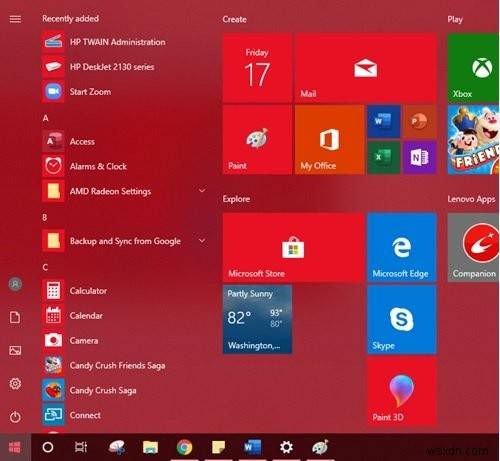500x461 pixels.
Task: Open Pictures from Start sidebar
Action: 15,350
